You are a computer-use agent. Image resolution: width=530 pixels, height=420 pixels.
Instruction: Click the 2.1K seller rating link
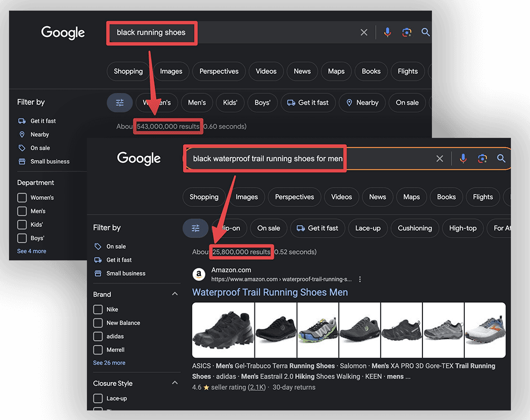point(258,387)
